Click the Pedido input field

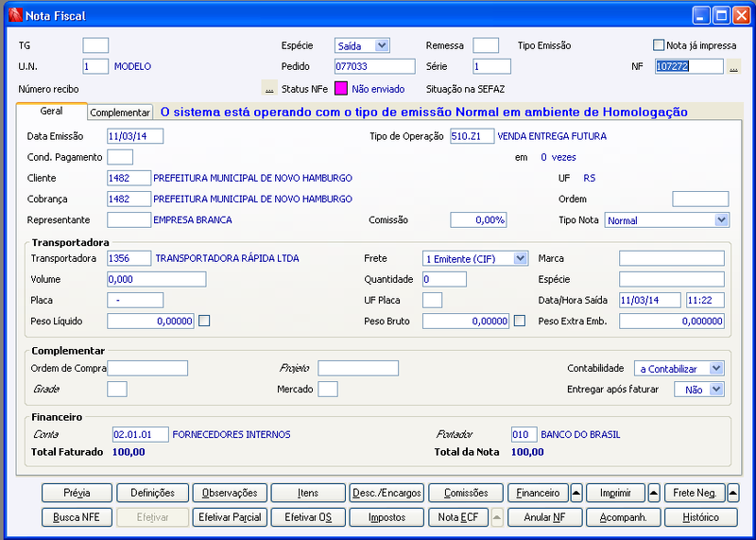(x=374, y=66)
